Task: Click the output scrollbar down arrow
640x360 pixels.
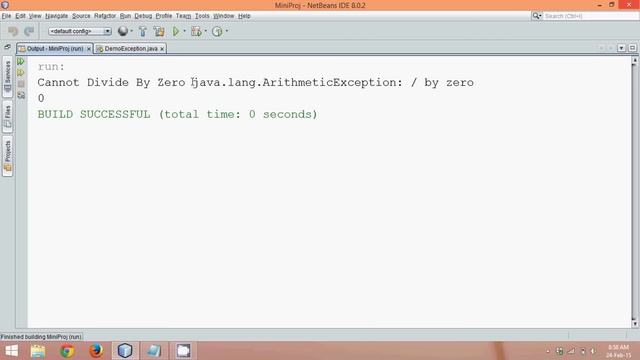Action: [x=634, y=324]
